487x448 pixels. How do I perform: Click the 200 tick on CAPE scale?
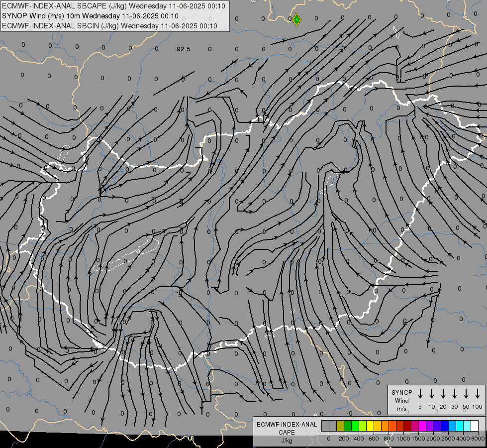tap(344, 439)
